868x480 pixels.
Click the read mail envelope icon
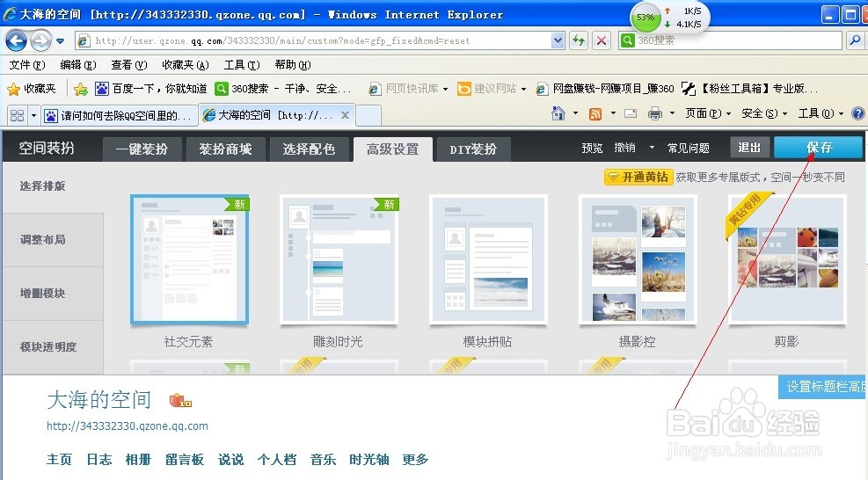[x=631, y=113]
